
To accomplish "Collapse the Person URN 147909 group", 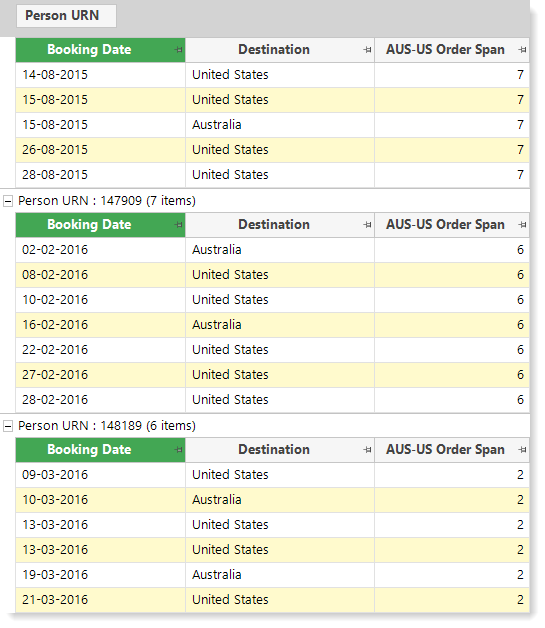I will coord(8,201).
